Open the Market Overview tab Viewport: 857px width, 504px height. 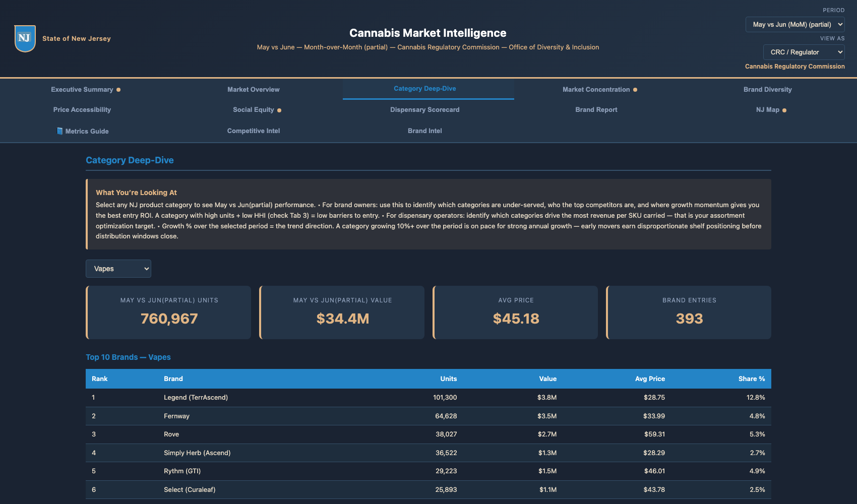click(x=253, y=89)
